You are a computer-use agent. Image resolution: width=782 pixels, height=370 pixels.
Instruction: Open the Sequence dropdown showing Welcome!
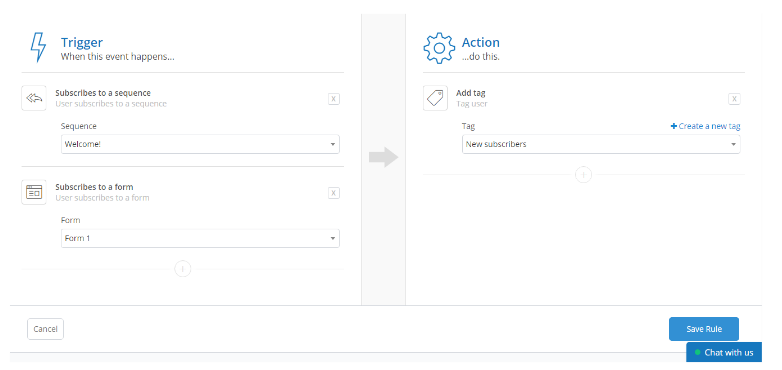tap(200, 144)
